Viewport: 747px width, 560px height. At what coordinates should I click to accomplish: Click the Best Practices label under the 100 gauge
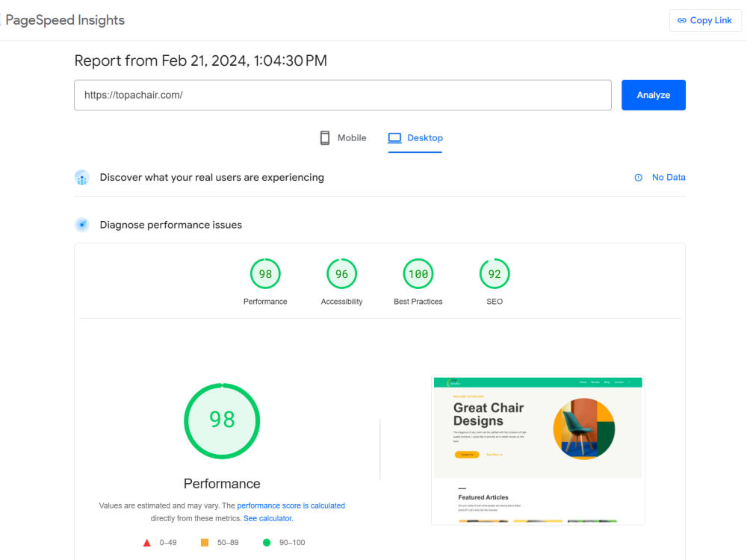418,302
